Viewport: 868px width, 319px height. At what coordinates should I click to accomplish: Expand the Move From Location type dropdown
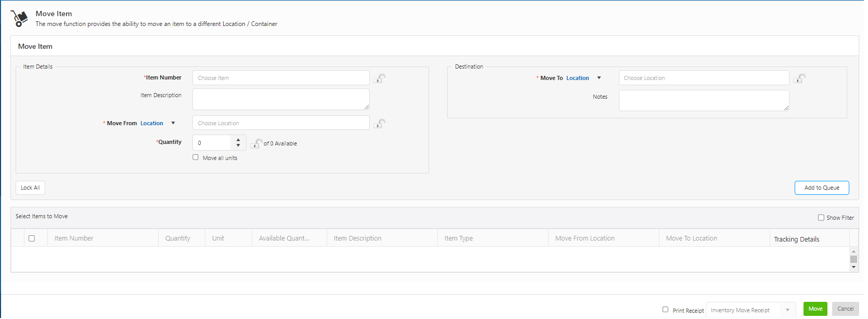tap(173, 123)
